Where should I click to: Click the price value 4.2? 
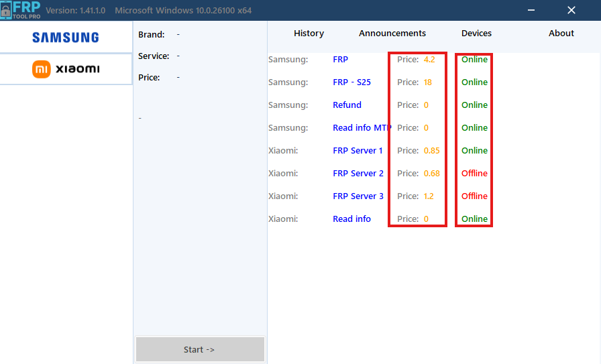[x=429, y=60]
